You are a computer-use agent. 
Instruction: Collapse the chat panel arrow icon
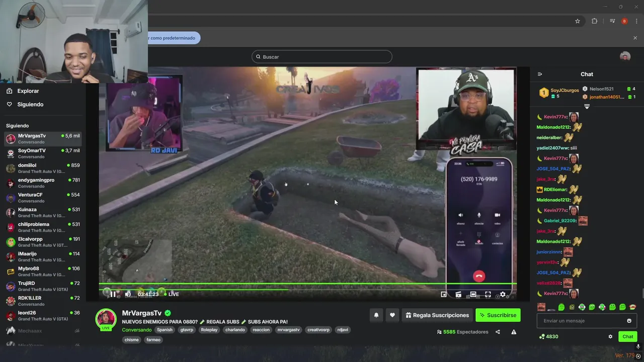click(540, 74)
